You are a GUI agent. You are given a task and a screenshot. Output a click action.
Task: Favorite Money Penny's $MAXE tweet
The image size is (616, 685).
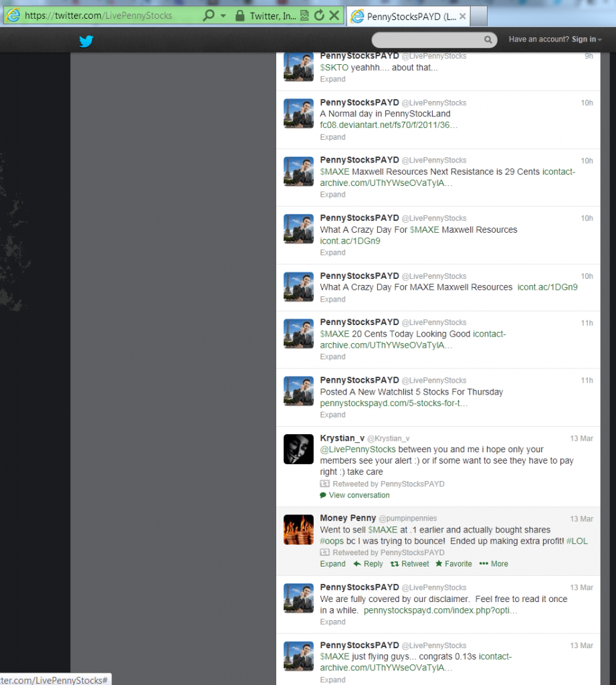(x=453, y=564)
